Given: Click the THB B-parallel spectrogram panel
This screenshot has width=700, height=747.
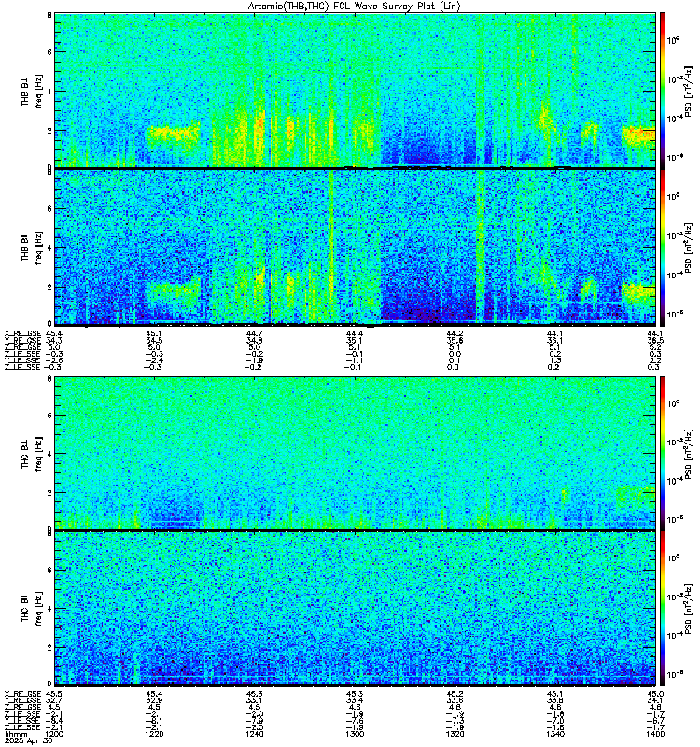Looking at the screenshot, I should pos(355,247).
